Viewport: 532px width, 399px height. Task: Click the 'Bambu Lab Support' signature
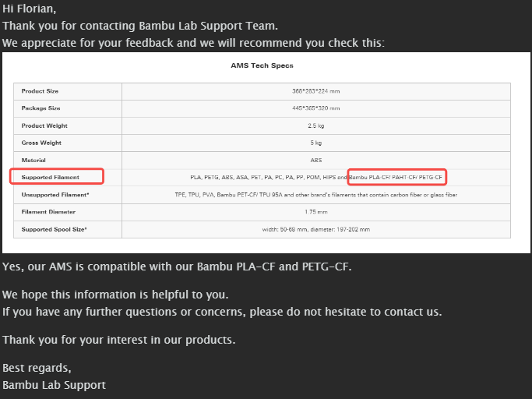pyautogui.click(x=54, y=386)
